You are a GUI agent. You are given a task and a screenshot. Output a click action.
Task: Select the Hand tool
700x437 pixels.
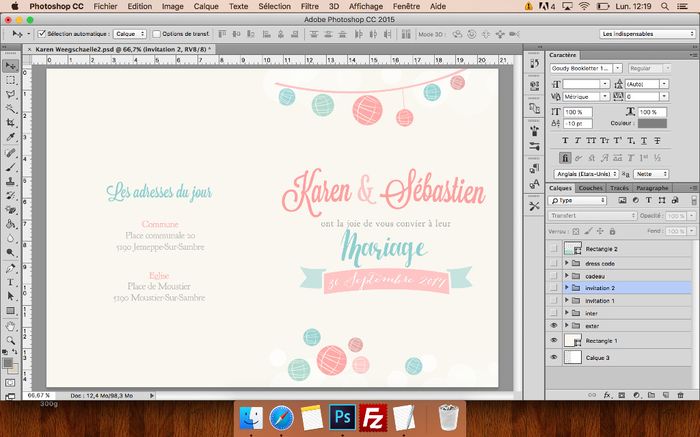[10, 326]
